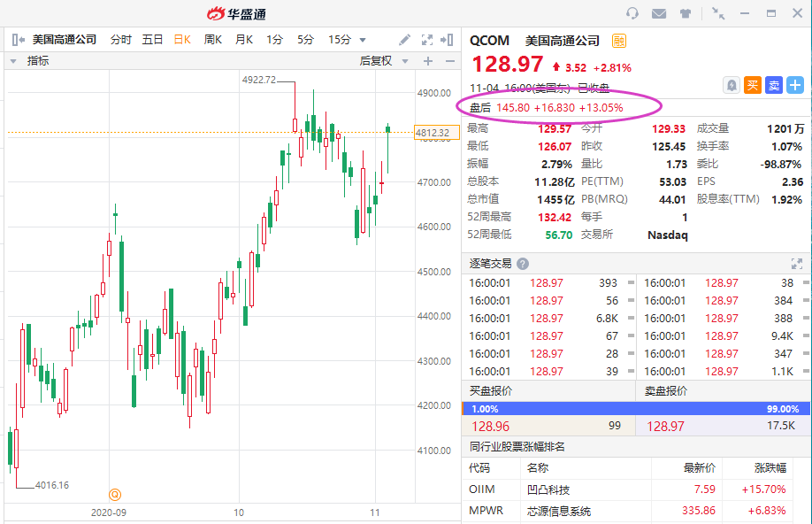This screenshot has width=812, height=524.
Task: Zoom out chart with minus icon
Action: (450, 61)
